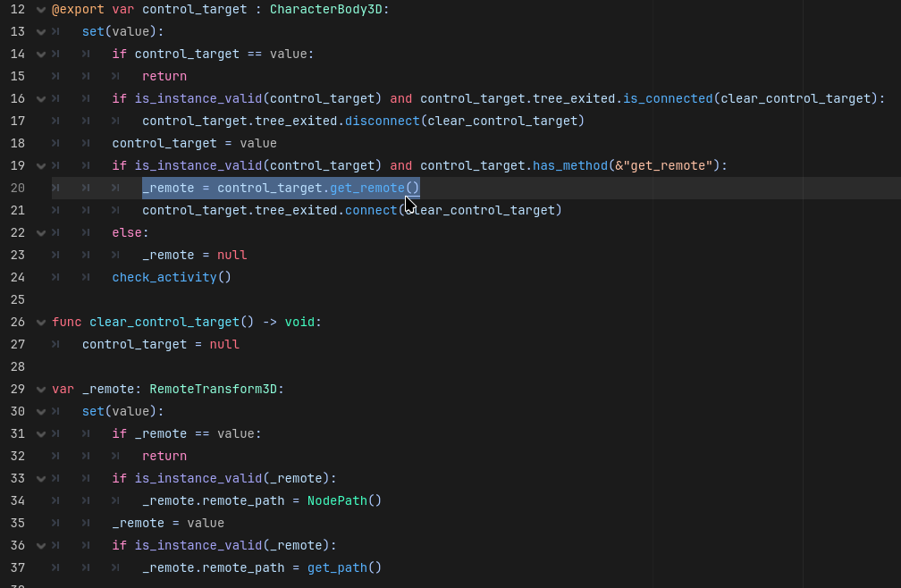Fold the clear_control_target function on line 26

click(x=41, y=323)
